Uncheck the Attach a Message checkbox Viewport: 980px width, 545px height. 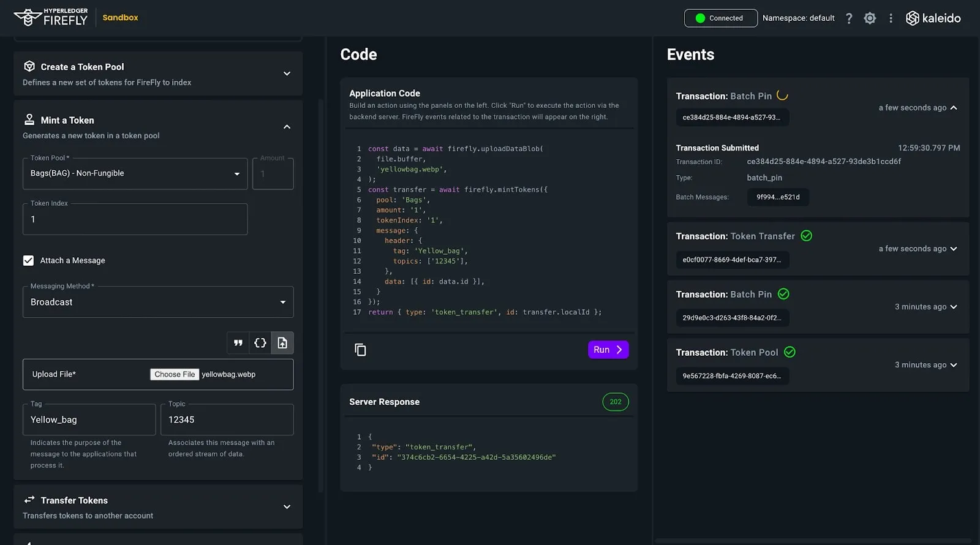click(28, 260)
